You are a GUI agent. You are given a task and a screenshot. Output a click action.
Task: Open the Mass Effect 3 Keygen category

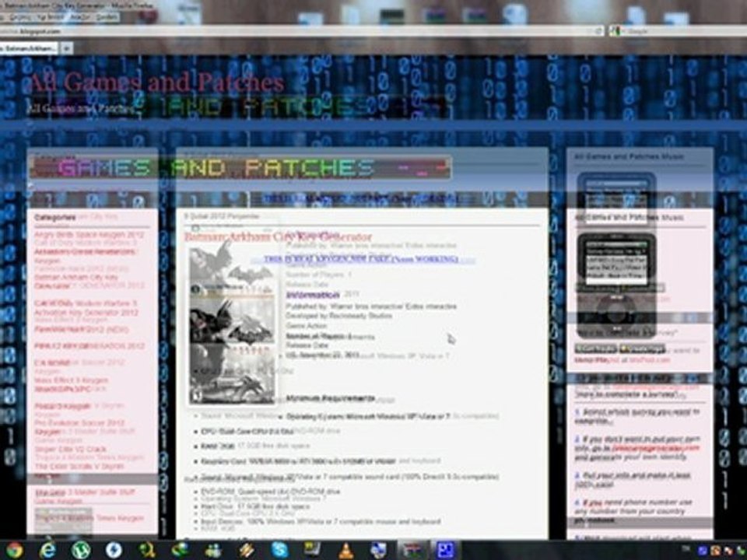coord(71,380)
